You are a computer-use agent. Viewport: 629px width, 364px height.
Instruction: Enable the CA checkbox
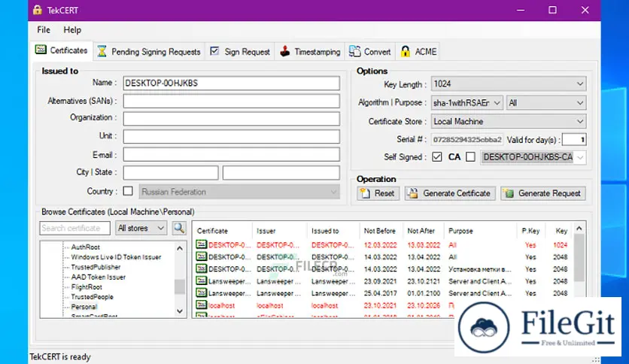coord(470,156)
